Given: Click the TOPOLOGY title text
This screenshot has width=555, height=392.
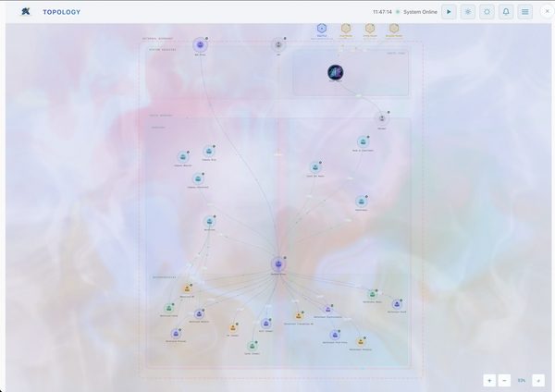Looking at the screenshot, I should pyautogui.click(x=62, y=12).
